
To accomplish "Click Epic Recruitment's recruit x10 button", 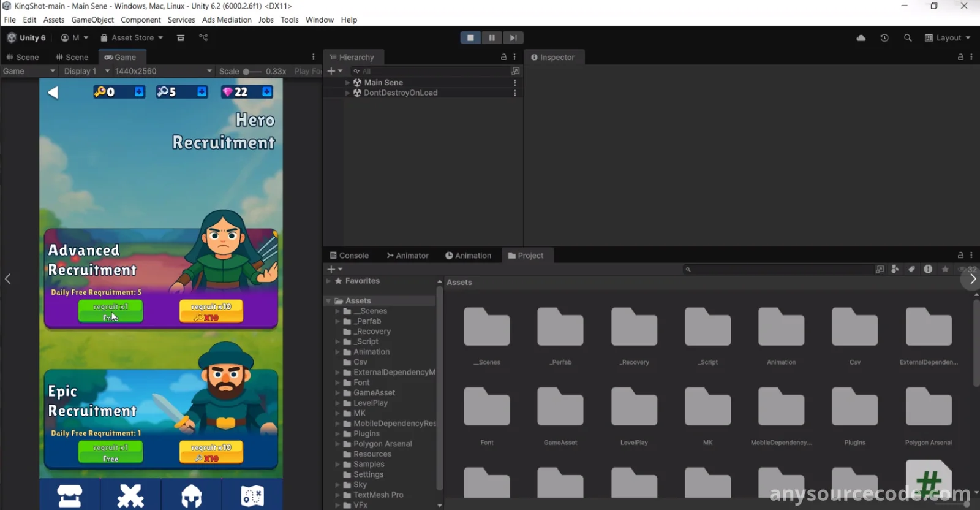I will click(x=211, y=452).
